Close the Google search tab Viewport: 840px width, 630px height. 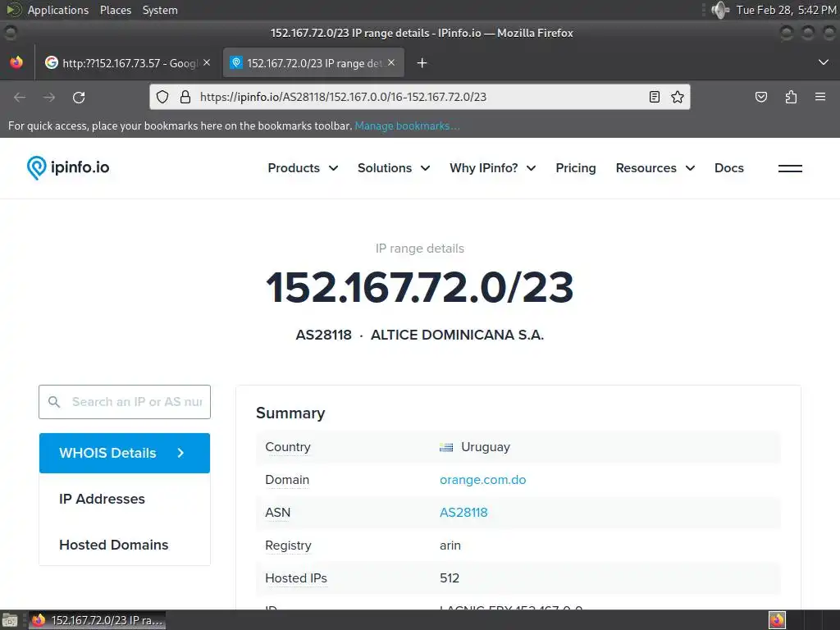(207, 62)
